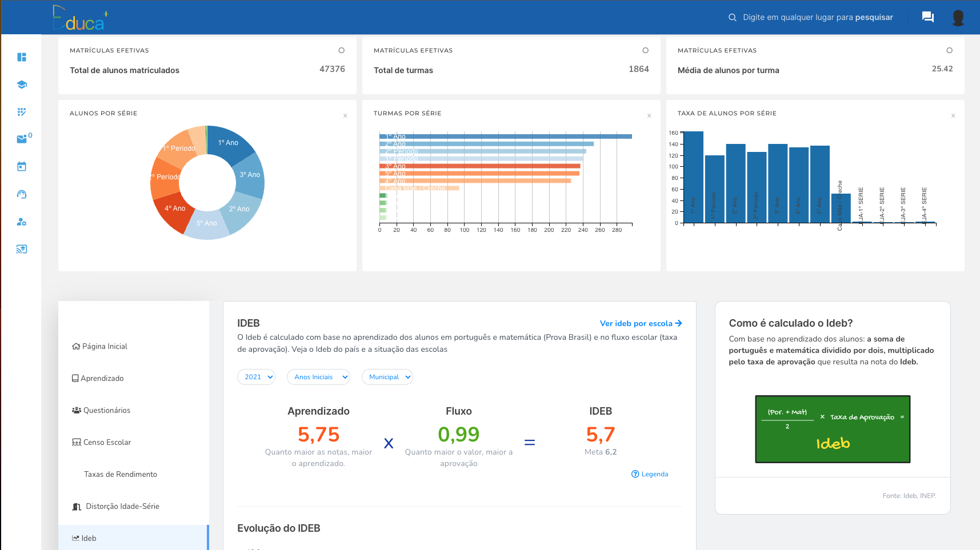Open the user profile avatar
The width and height of the screenshot is (980, 550).
pyautogui.click(x=958, y=18)
